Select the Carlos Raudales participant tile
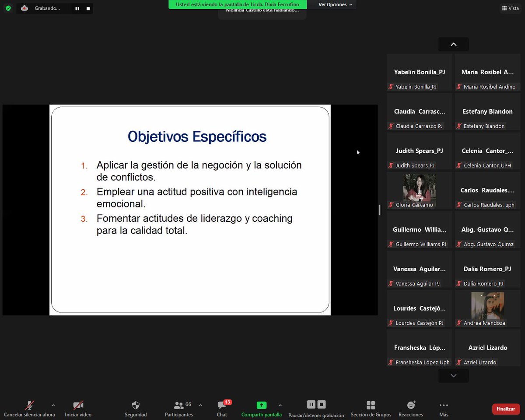This screenshot has width=525, height=420. (488, 190)
